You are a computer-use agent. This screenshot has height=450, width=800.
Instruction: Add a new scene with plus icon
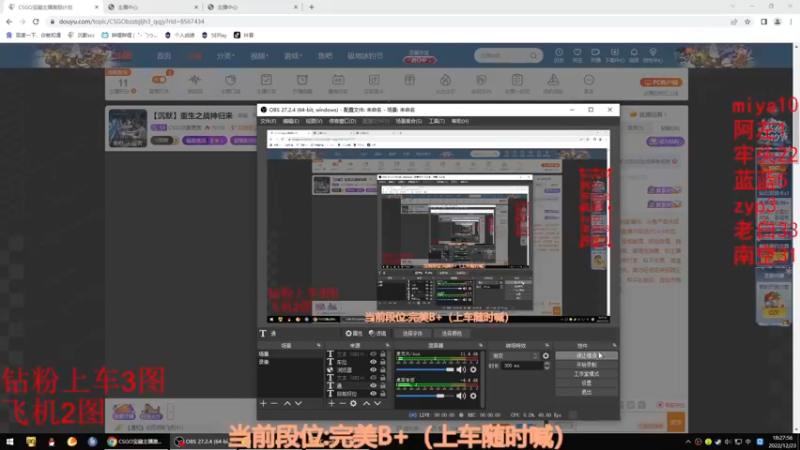[x=263, y=404]
